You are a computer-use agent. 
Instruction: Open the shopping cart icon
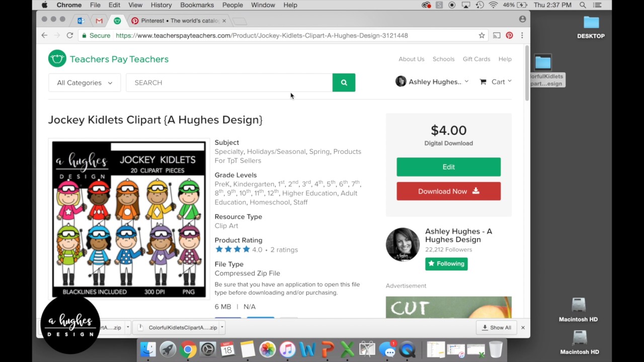[x=483, y=82]
